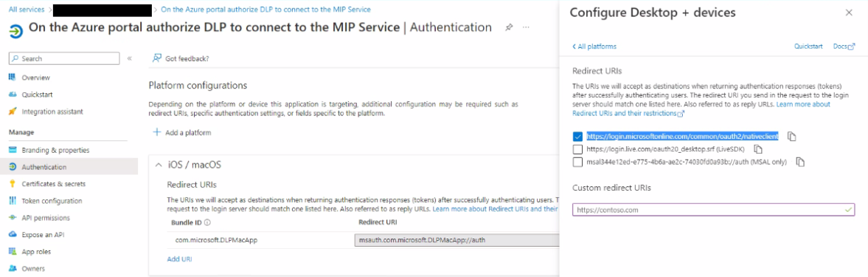Collapse the iOS / macOS section

tap(159, 165)
